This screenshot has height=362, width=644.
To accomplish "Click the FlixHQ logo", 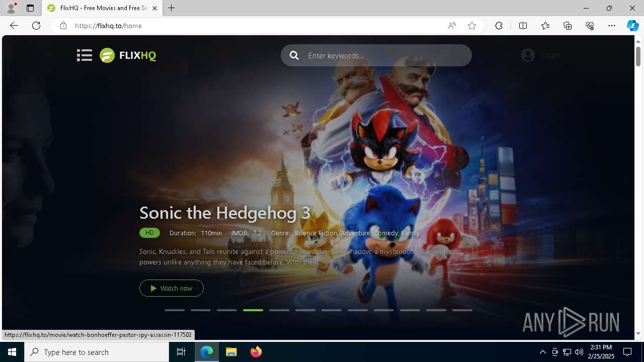I will pos(128,55).
